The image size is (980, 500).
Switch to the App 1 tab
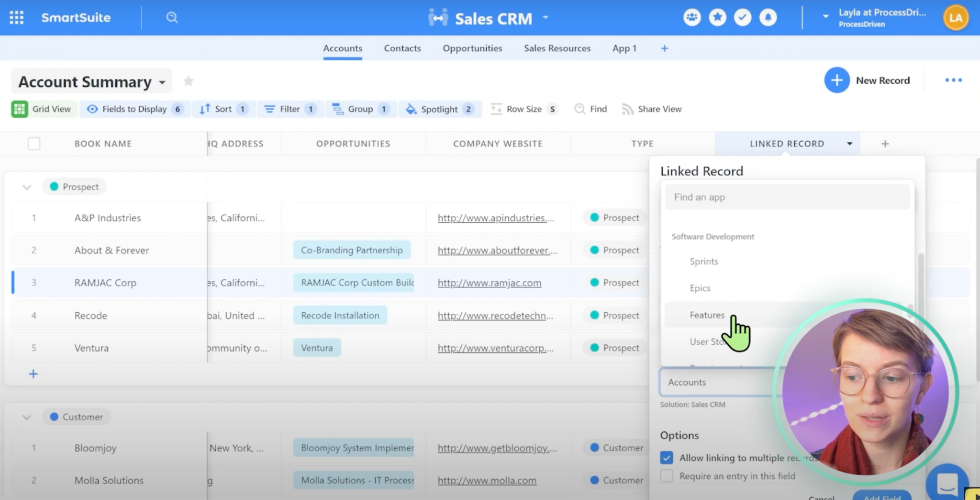[624, 48]
